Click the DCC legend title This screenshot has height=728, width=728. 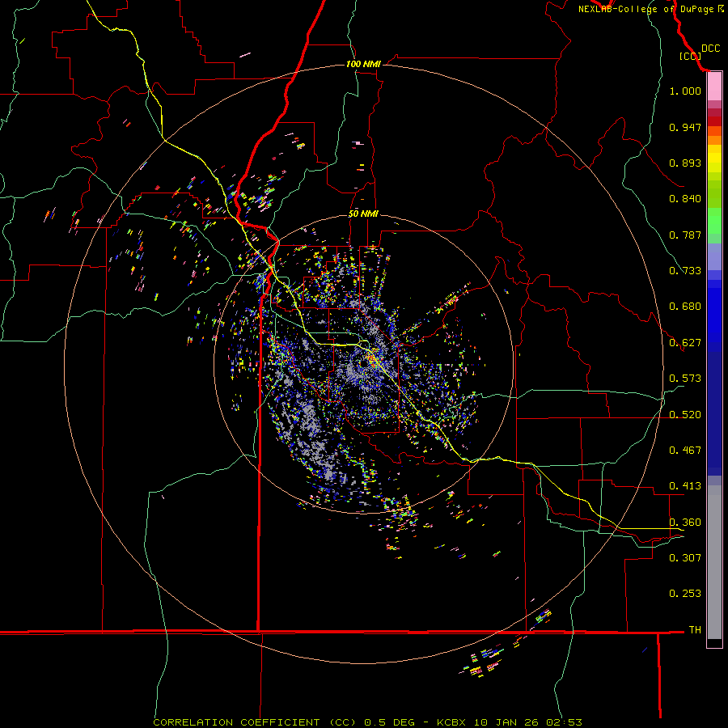pos(710,49)
